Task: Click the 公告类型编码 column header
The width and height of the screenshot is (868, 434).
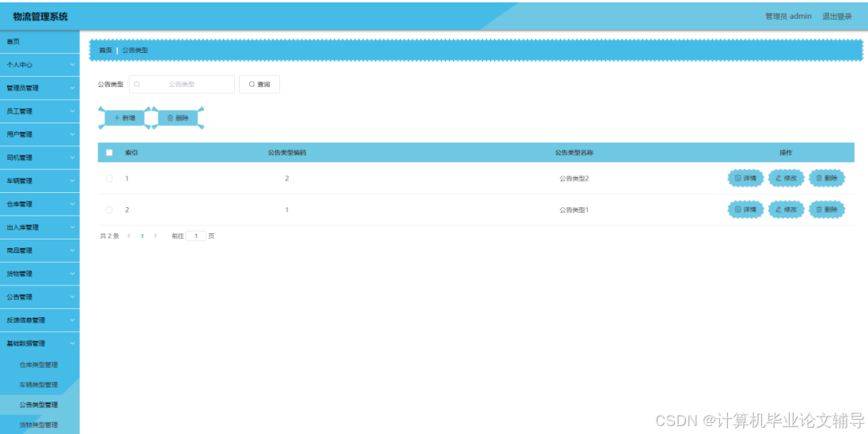Action: 286,153
